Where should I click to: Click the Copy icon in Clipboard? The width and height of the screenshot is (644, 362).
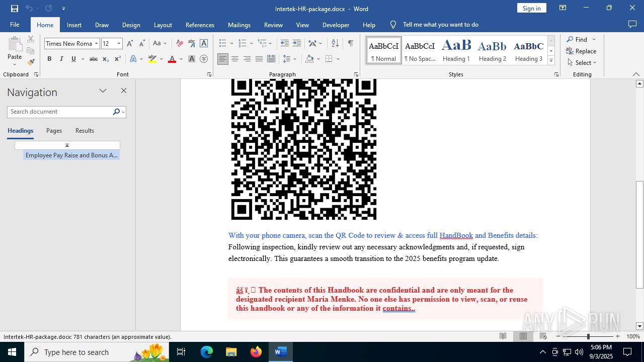(x=31, y=51)
